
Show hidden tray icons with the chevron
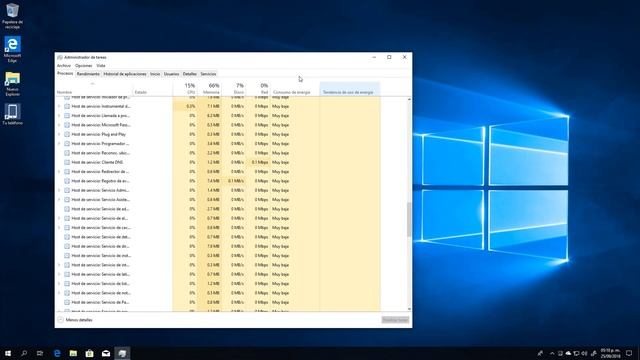click(x=552, y=353)
